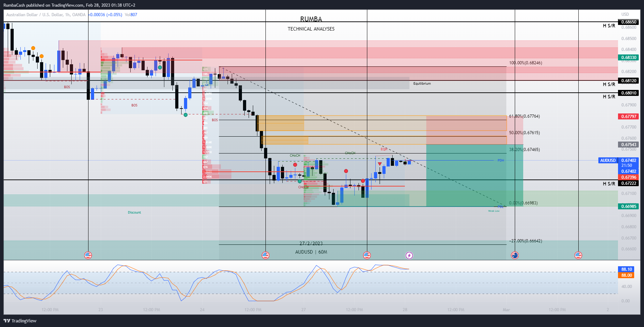644x327 pixels.
Task: Click the Equilibrium zone label
Action: 422,84
